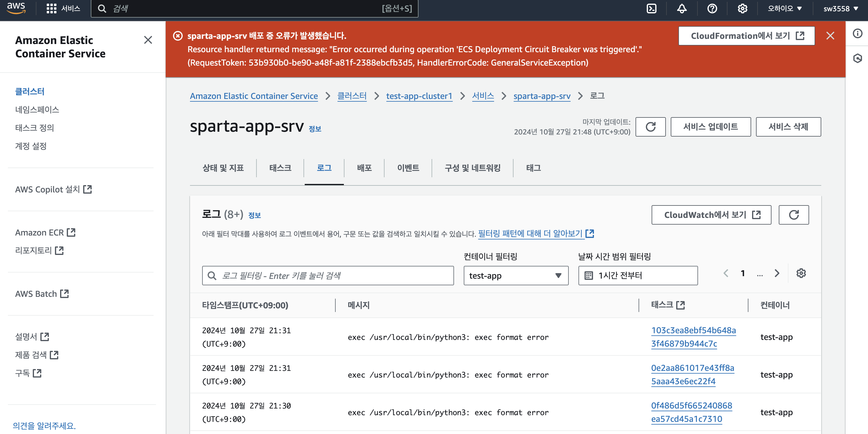Image resolution: width=868 pixels, height=434 pixels.
Task: Select 클러스터 in the sidebar
Action: click(x=30, y=91)
